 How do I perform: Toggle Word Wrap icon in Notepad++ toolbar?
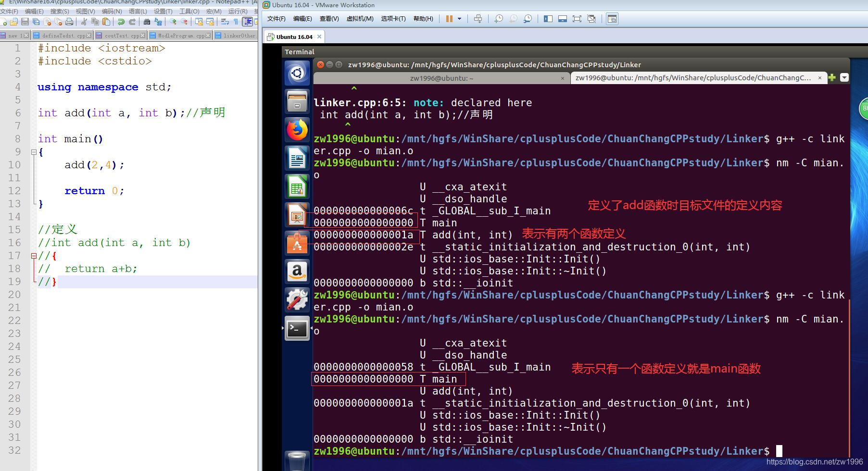[225, 22]
